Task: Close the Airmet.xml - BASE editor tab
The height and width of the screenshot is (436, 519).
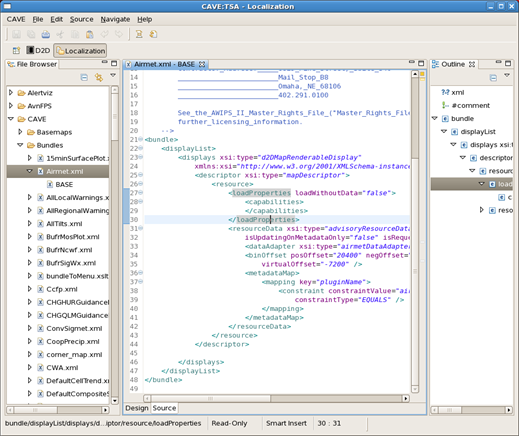Action: (x=202, y=64)
